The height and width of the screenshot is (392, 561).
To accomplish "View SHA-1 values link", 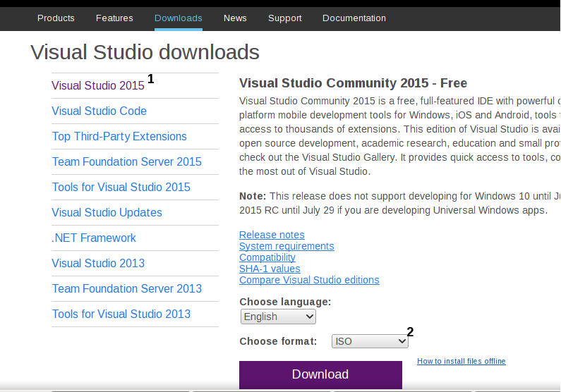I will click(270, 269).
